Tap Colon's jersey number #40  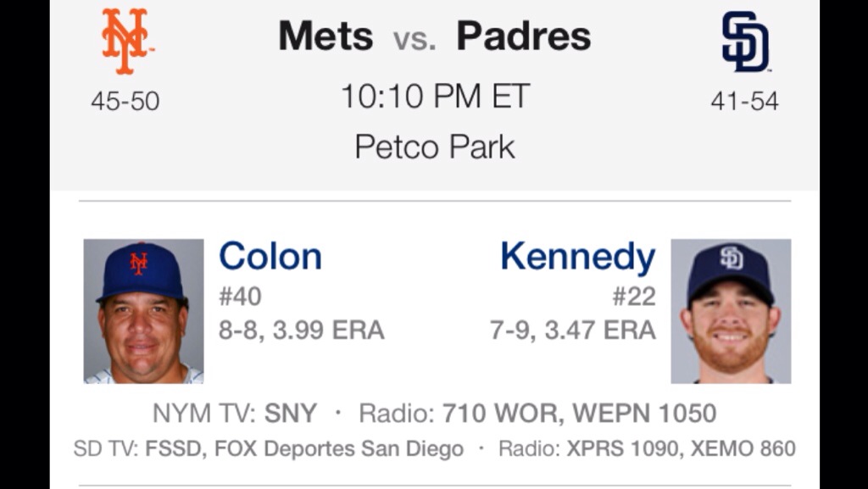(x=240, y=297)
